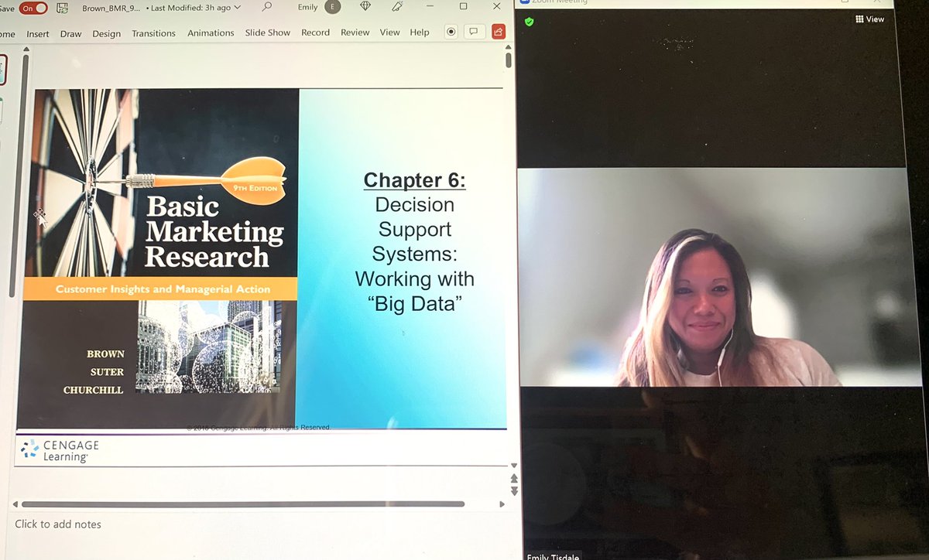The image size is (929, 560).
Task: Maximize the PowerPoint window
Action: pos(463,6)
